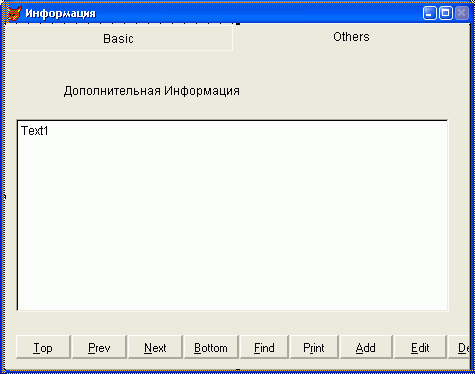Advance with the Next button
475x374 pixels.
click(x=155, y=347)
